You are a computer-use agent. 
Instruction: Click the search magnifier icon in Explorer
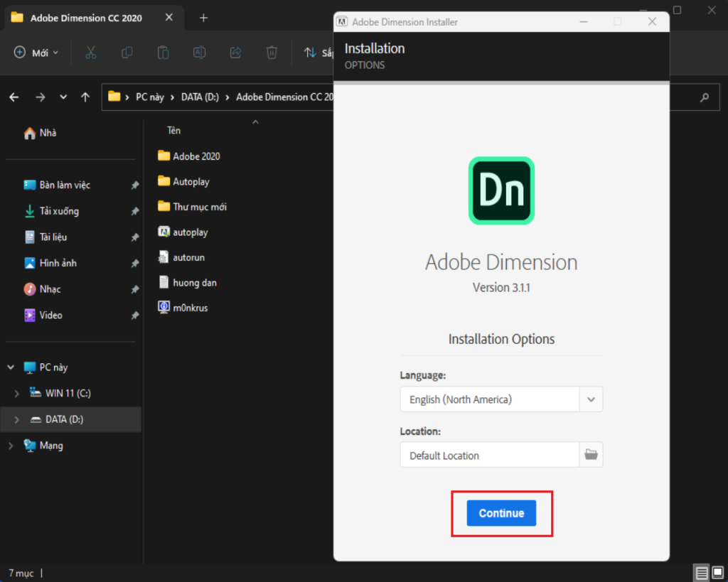(705, 97)
